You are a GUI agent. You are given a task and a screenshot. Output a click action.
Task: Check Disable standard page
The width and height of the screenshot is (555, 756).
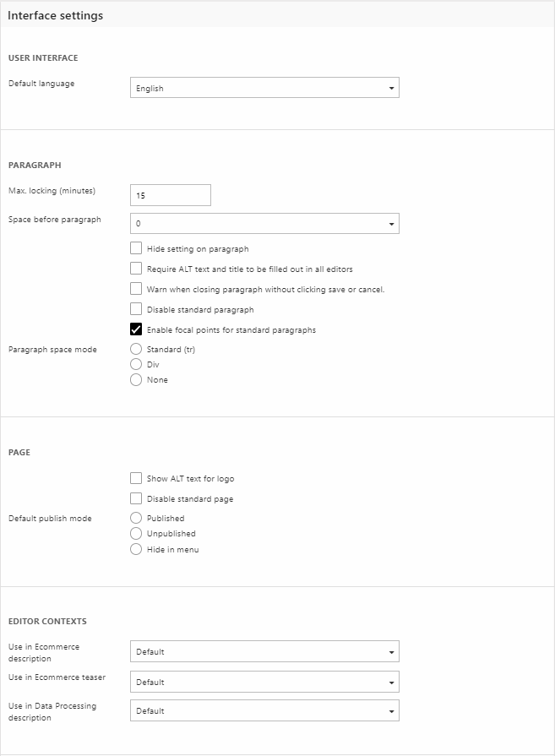136,498
